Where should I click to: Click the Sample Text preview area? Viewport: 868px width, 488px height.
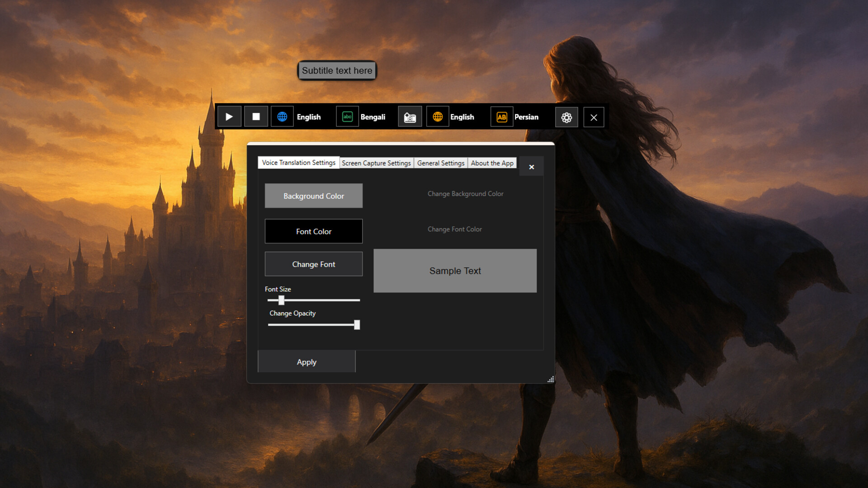(x=455, y=271)
